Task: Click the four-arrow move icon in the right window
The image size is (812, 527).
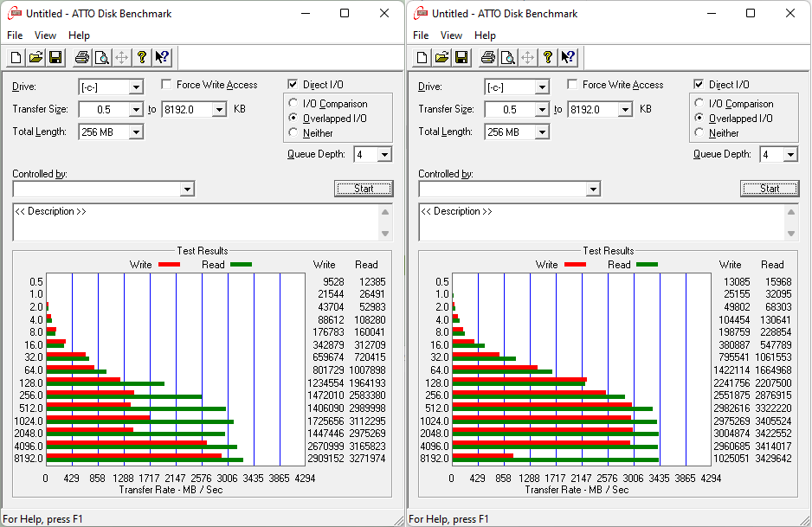Action: pos(528,57)
